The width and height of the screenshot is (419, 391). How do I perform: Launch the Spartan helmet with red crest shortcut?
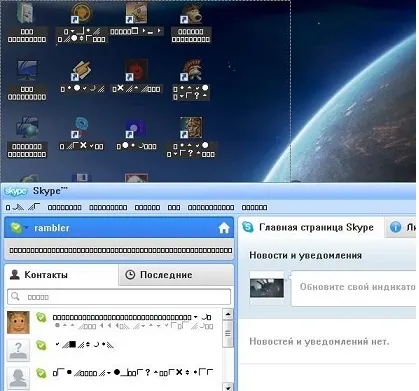pyautogui.click(x=191, y=71)
